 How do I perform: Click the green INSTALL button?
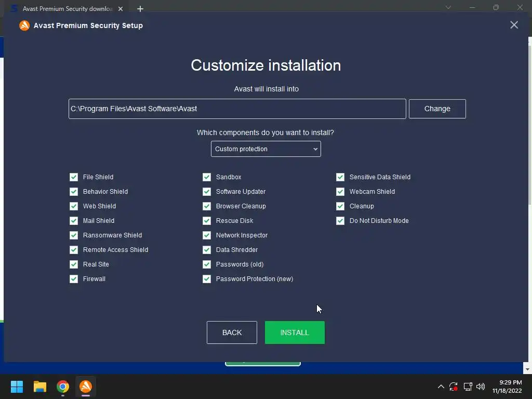[295, 332]
